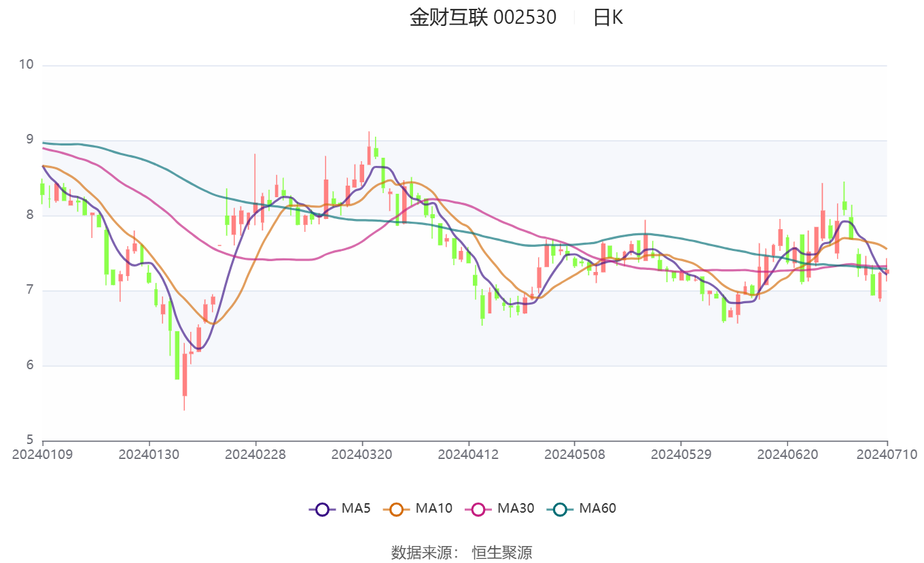Click the orange MA10 legend circle marker
Viewport: 924px width, 563px height.
click(x=397, y=509)
